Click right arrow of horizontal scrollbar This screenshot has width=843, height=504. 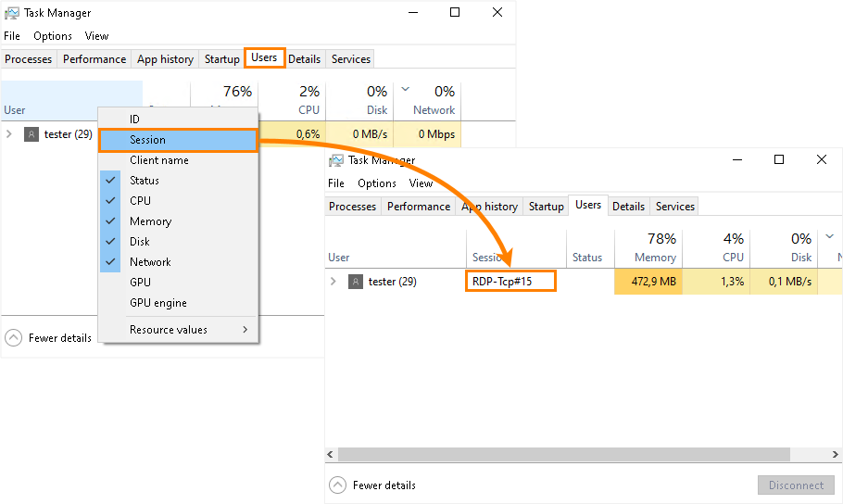[x=836, y=455]
